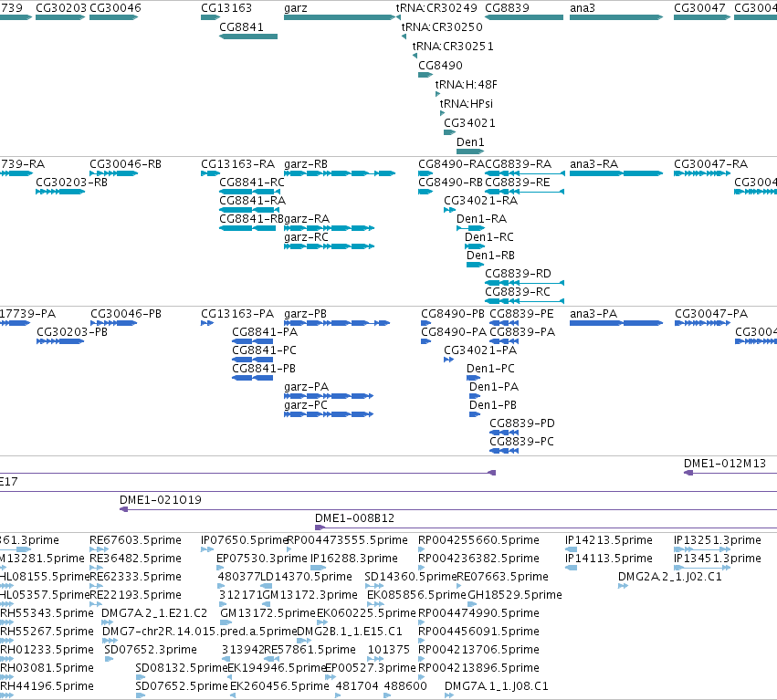
Task: Click the tRNA:HPsi label
Action: coord(467,104)
